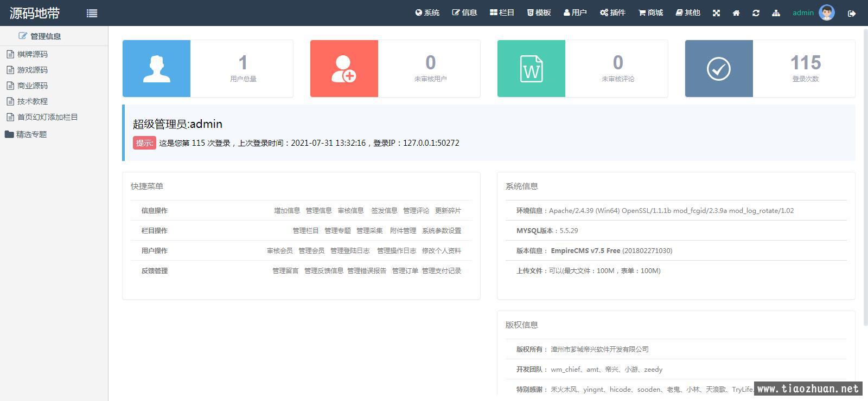Viewport: 868px width, 401px height.
Task: Click the login count checkmark tile
Action: pyautogui.click(x=719, y=68)
